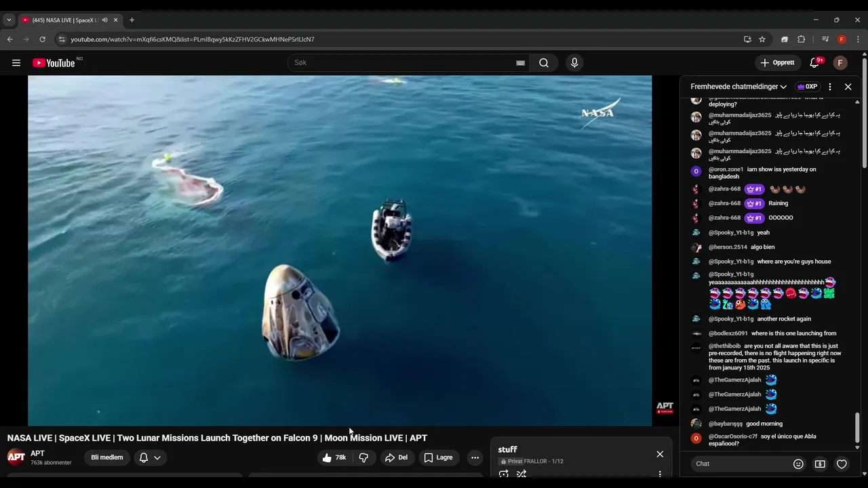Image resolution: width=868 pixels, height=488 pixels.
Task: Close the NASA LIVE tab
Action: coord(115,20)
